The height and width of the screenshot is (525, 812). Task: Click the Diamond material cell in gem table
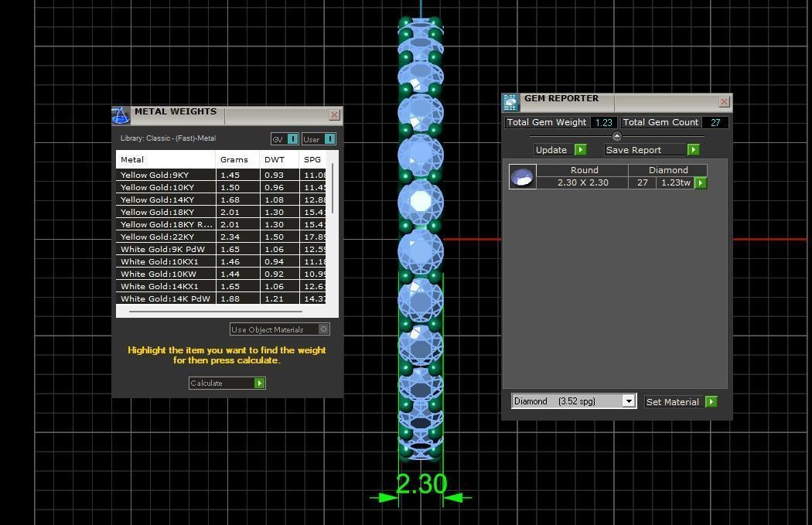click(x=668, y=170)
